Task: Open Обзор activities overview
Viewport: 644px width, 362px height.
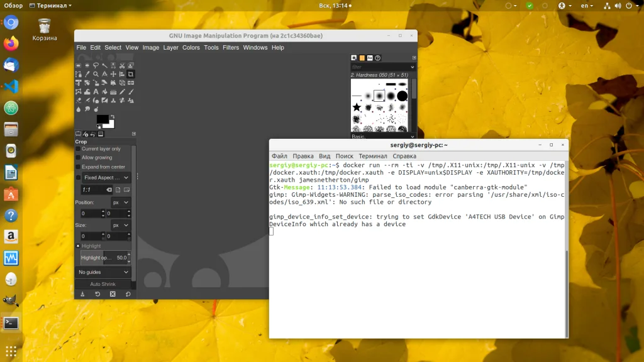Action: click(x=13, y=6)
